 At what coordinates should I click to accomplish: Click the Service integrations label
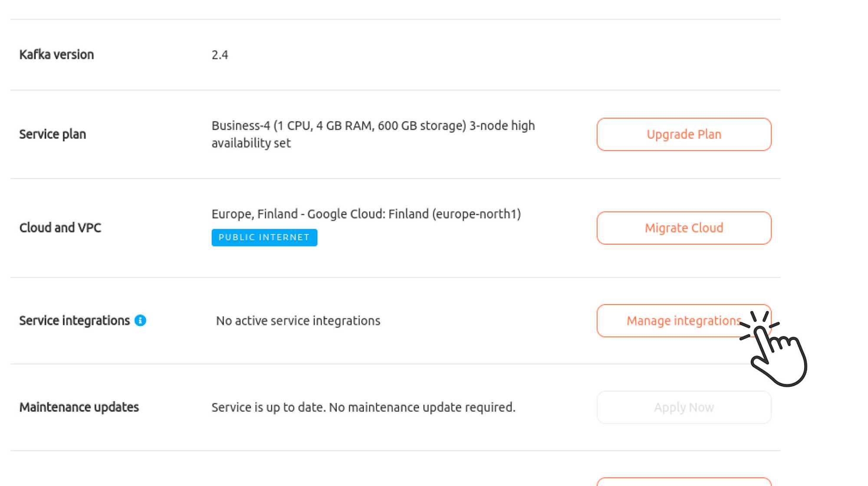pos(75,321)
